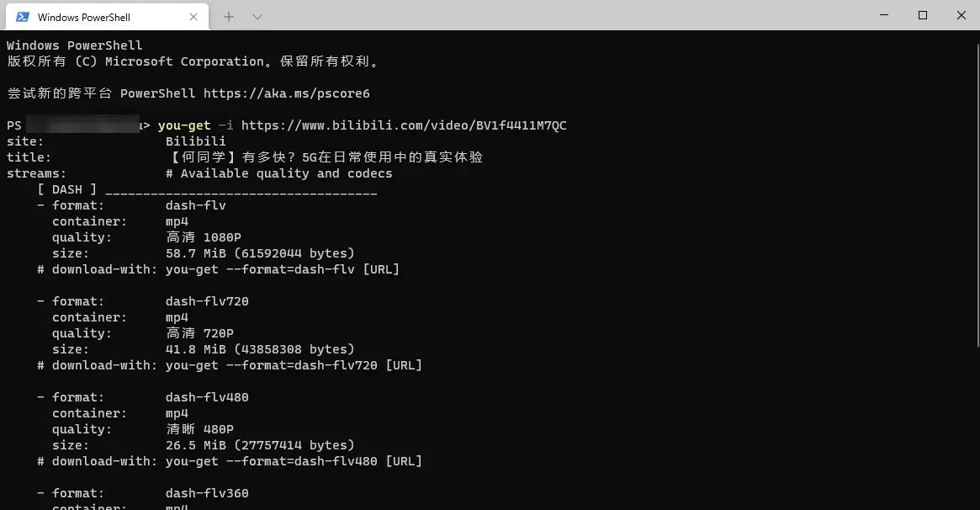The image size is (980, 510).
Task: Open a new terminal tab with the plus button
Action: point(230,16)
